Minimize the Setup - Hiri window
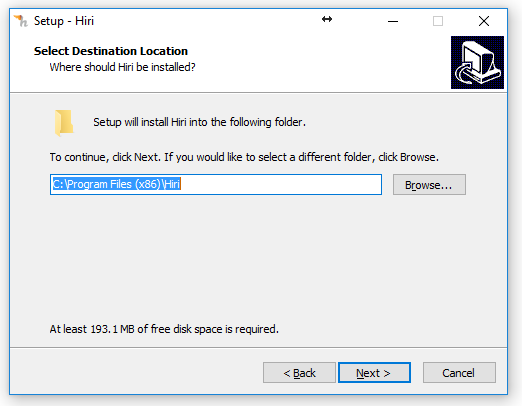The width and height of the screenshot is (522, 406). [x=393, y=21]
